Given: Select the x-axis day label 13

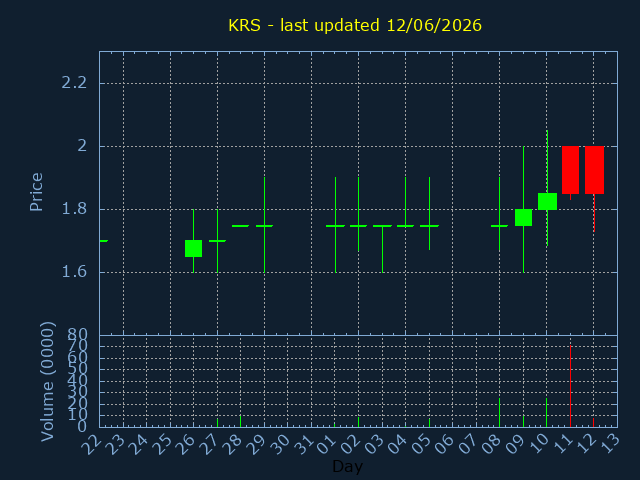Looking at the screenshot, I should click(x=609, y=444).
